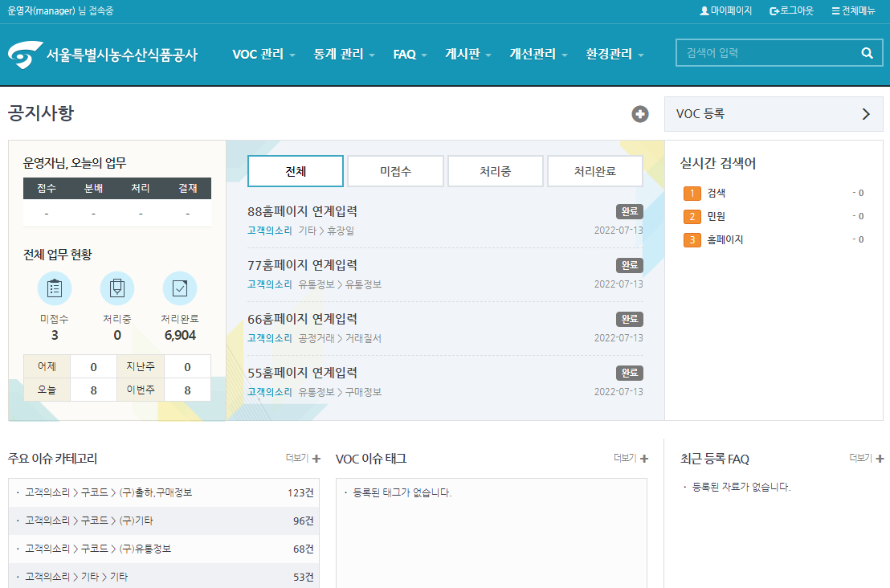Click the search magnifier icon
Viewport: 890px width, 588px height.
867,54
